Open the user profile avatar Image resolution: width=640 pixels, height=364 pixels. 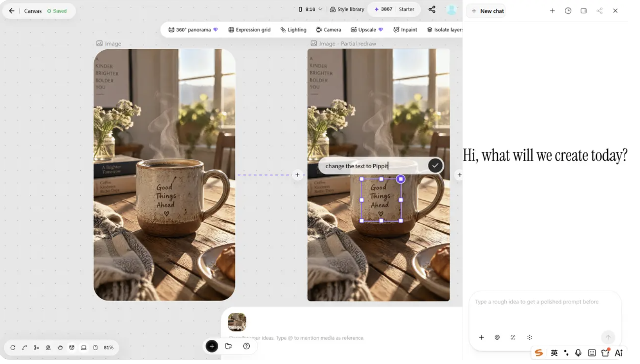point(451,10)
